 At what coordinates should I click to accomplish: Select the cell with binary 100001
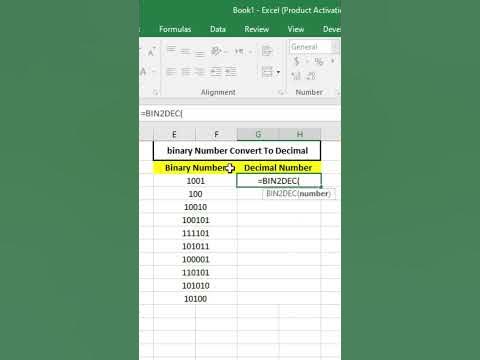195,259
